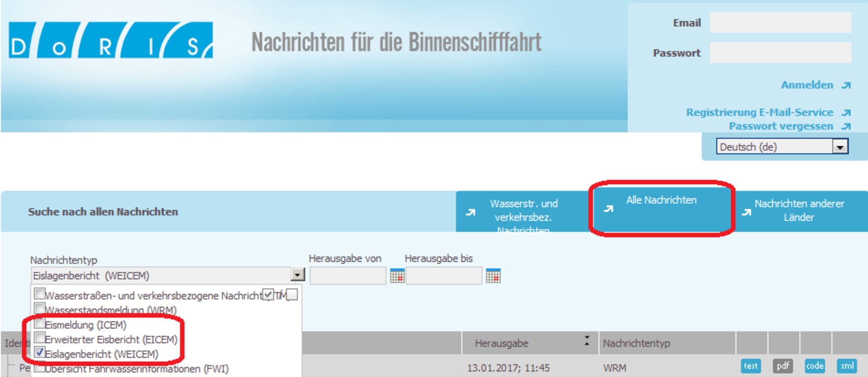Focus the Email input field

pyautogui.click(x=780, y=23)
